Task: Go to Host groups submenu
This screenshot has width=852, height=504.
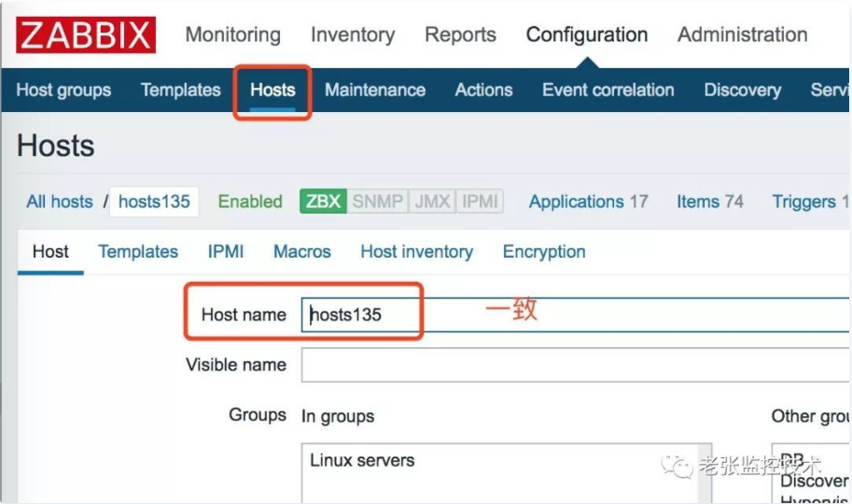Action: pos(63,91)
